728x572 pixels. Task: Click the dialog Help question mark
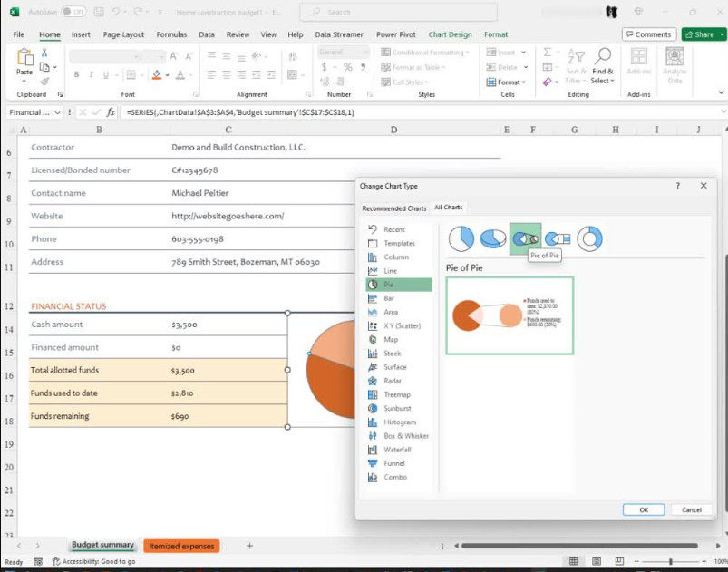point(678,186)
